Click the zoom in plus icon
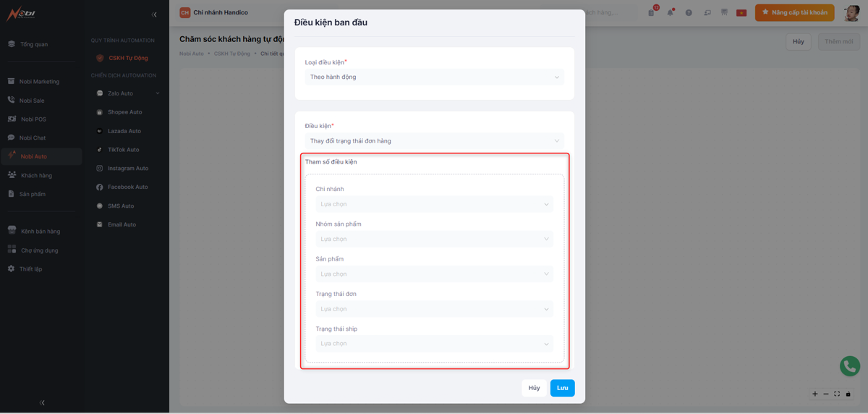 coord(815,394)
